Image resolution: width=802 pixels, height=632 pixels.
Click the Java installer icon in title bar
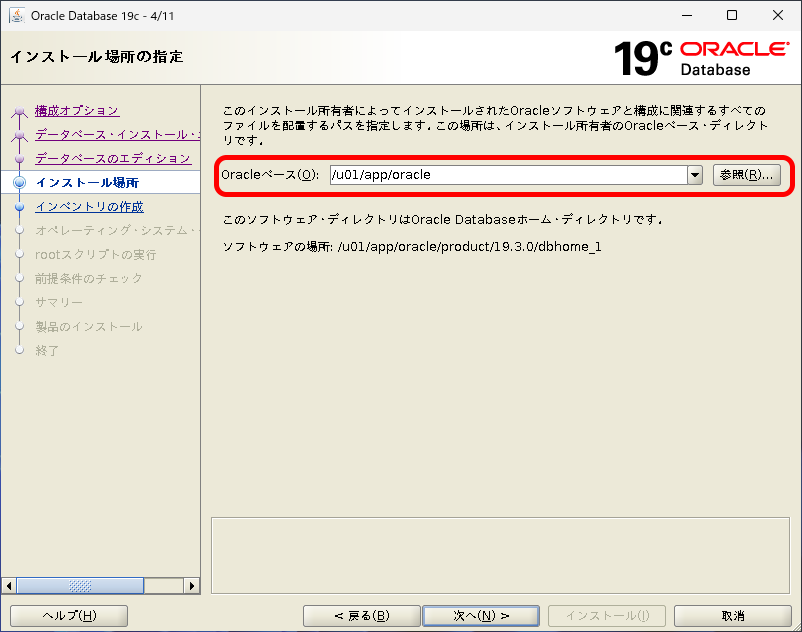[x=17, y=15]
